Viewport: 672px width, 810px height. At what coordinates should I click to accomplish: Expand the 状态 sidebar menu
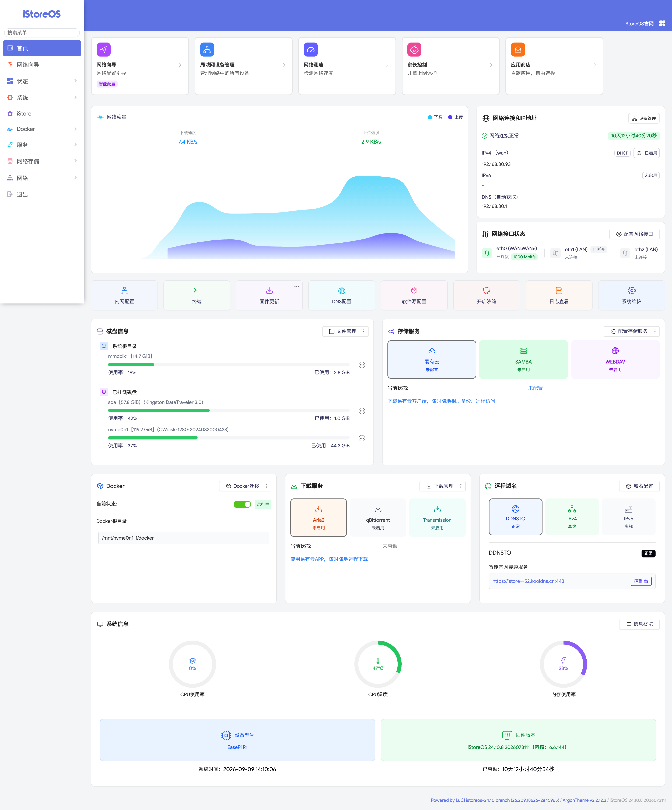click(x=42, y=81)
